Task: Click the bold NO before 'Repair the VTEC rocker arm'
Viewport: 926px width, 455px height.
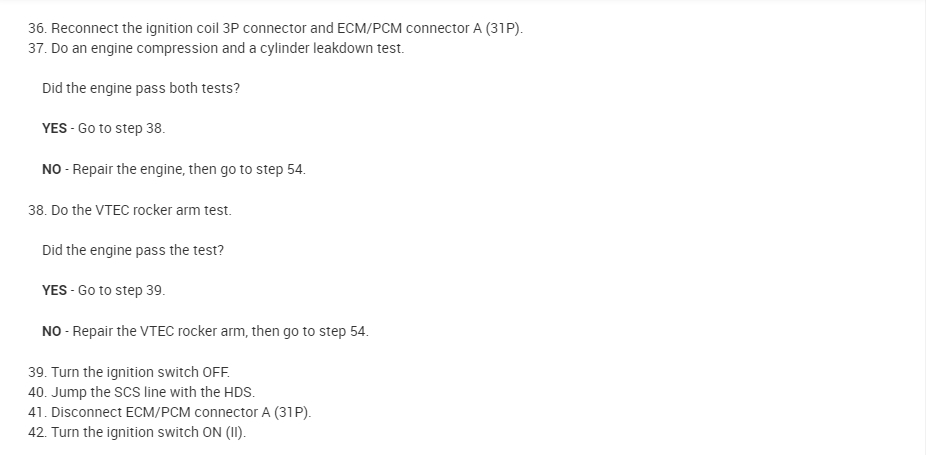Action: pyautogui.click(x=53, y=331)
